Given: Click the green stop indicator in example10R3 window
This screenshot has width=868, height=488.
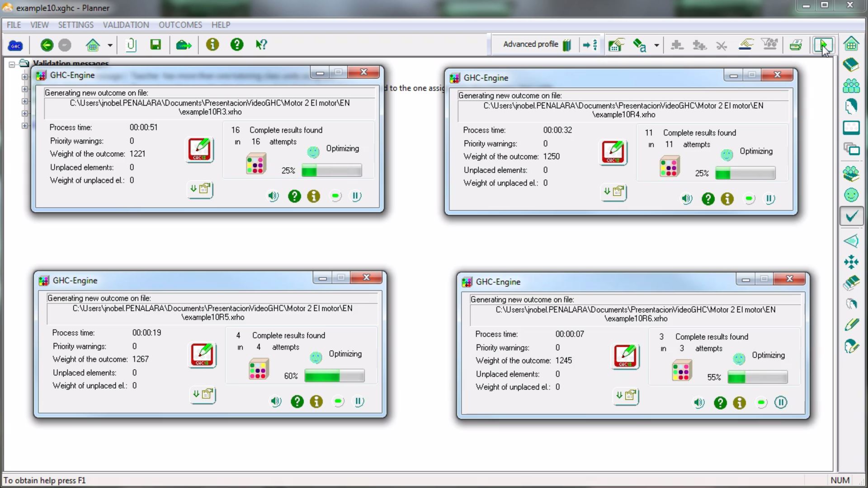Looking at the screenshot, I should click(x=335, y=196).
